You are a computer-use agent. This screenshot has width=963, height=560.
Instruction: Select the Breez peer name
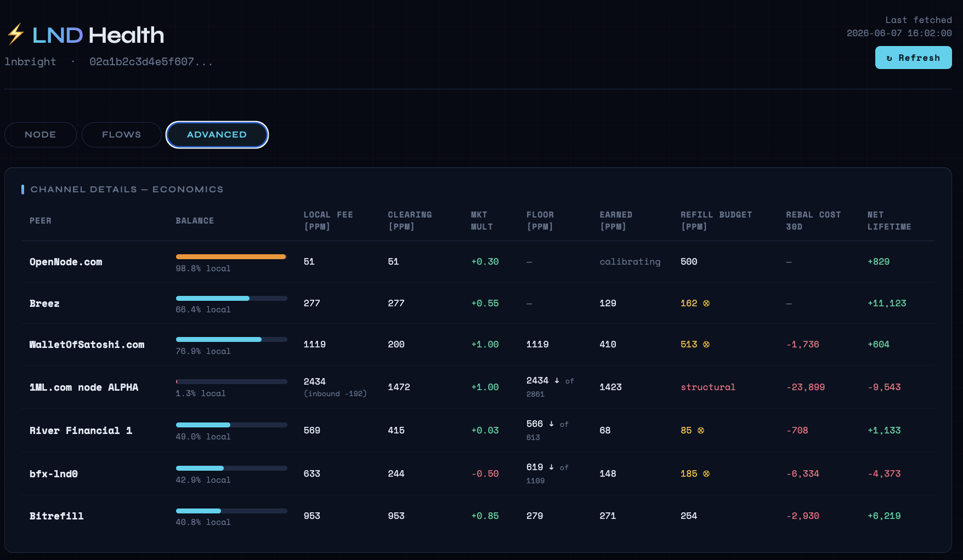point(44,304)
